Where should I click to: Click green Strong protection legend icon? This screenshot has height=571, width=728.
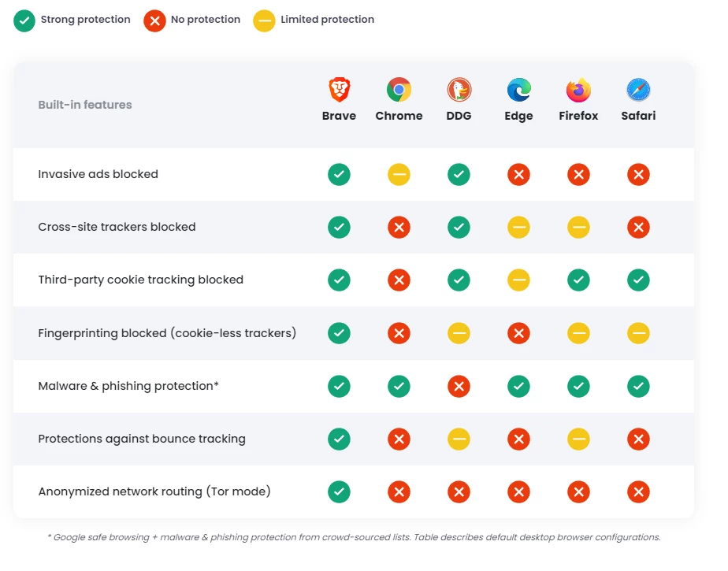click(24, 20)
